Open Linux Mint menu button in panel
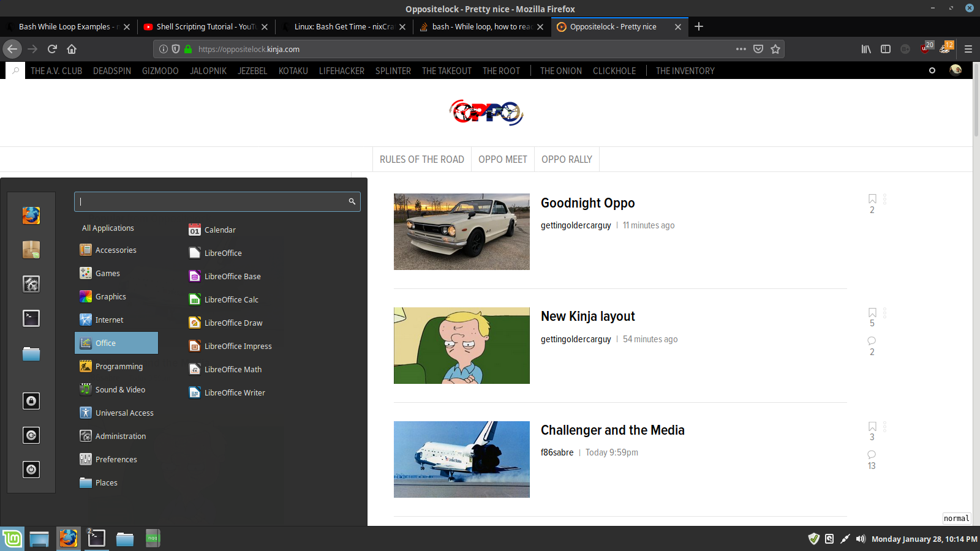The image size is (980, 551). pos(12,539)
